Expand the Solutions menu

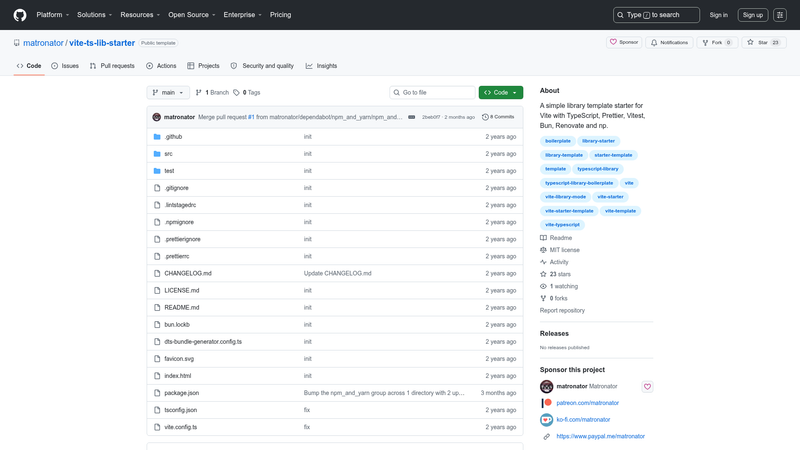[94, 15]
